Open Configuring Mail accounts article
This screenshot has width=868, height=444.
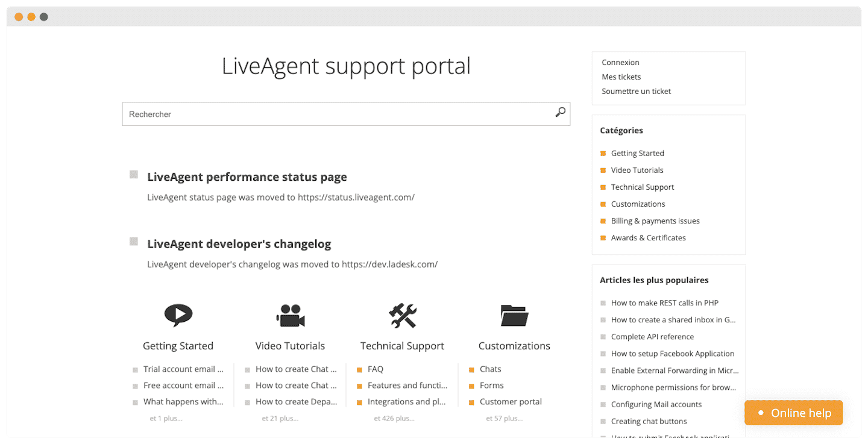tap(656, 404)
